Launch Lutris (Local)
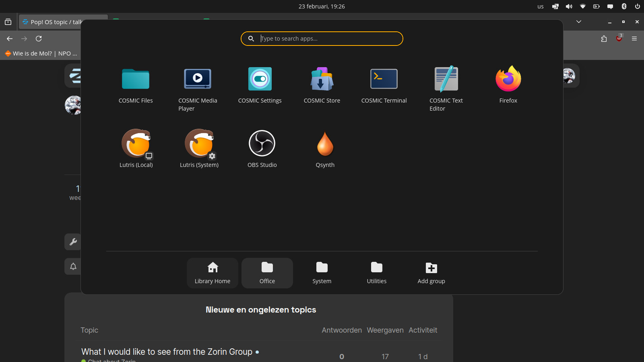Screen dimensions: 644x362 click(x=136, y=149)
